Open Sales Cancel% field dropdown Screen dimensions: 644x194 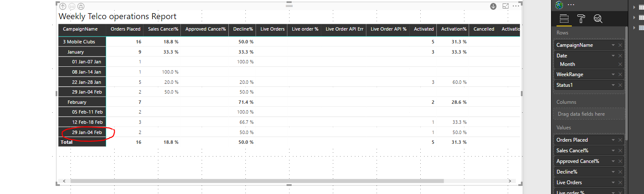613,151
